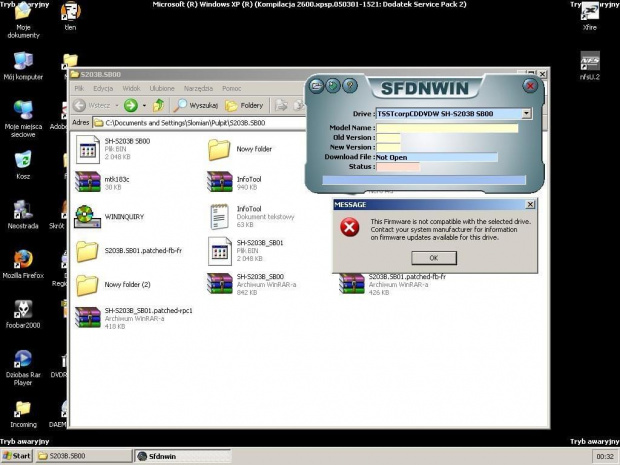Open the Pomoc menu
Viewport: 620px width, 465px height.
pyautogui.click(x=231, y=89)
